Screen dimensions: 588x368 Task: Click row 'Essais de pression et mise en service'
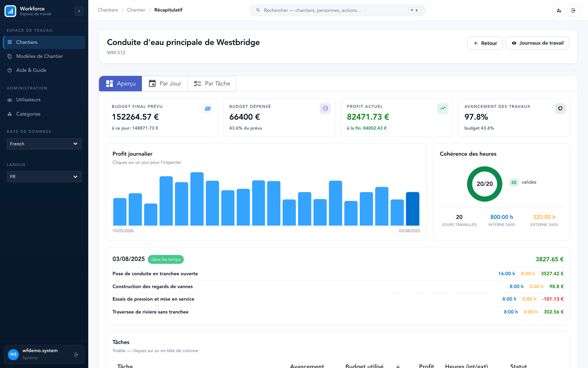coord(338,299)
